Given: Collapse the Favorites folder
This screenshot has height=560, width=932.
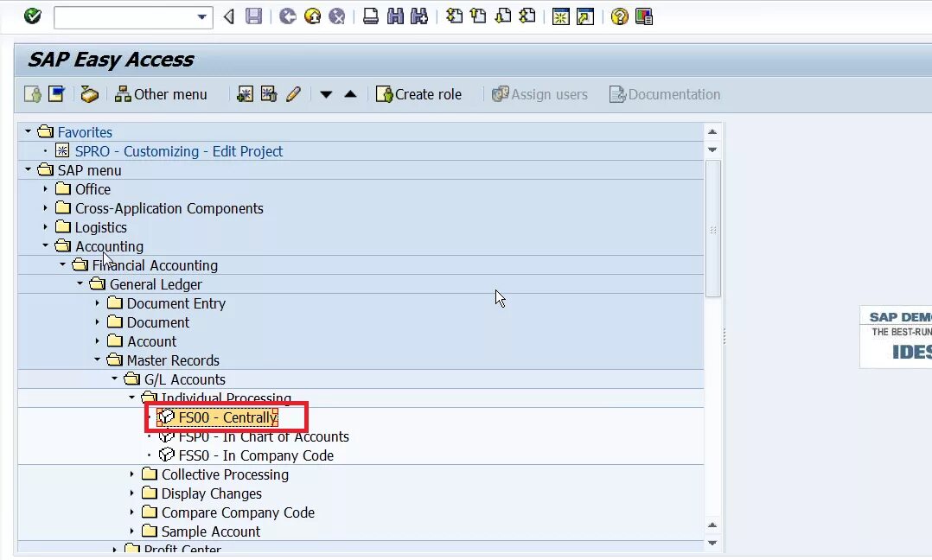Looking at the screenshot, I should pyautogui.click(x=28, y=131).
